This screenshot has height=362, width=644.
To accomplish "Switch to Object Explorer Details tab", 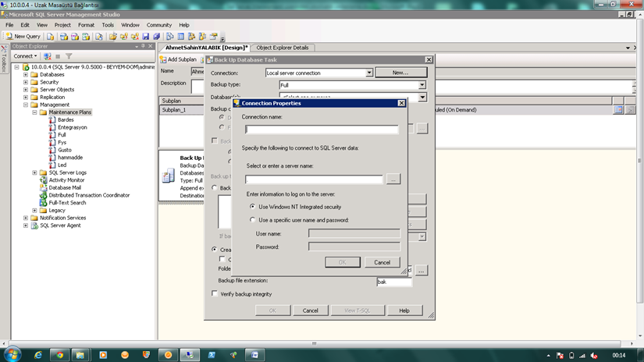I will pos(282,48).
